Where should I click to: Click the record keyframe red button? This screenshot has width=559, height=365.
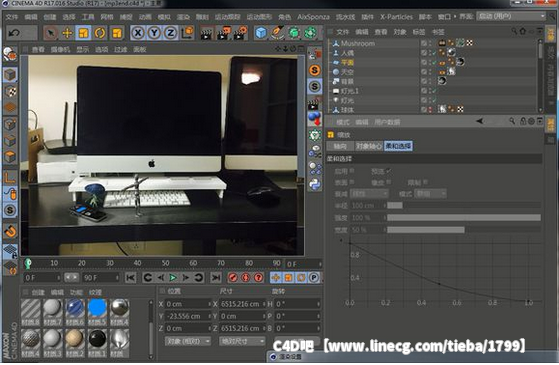pyautogui.click(x=233, y=277)
